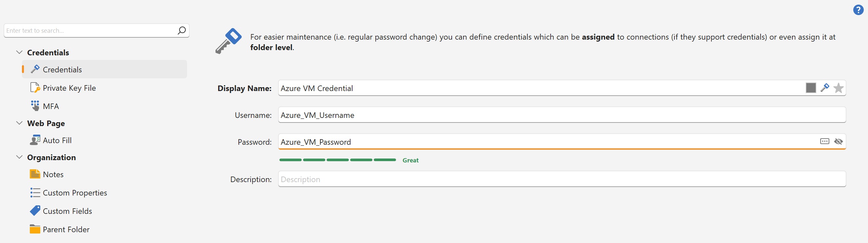Open the Private Key File section
This screenshot has height=243, width=868.
click(x=69, y=88)
